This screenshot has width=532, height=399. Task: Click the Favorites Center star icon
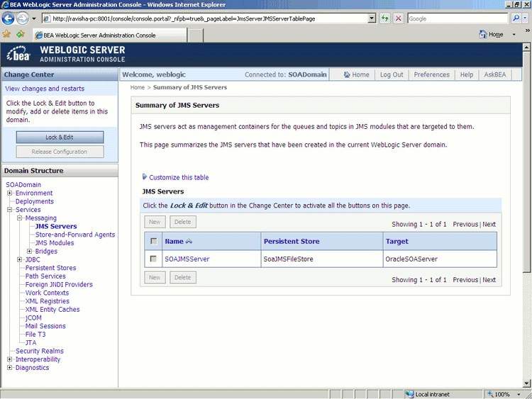[6, 34]
